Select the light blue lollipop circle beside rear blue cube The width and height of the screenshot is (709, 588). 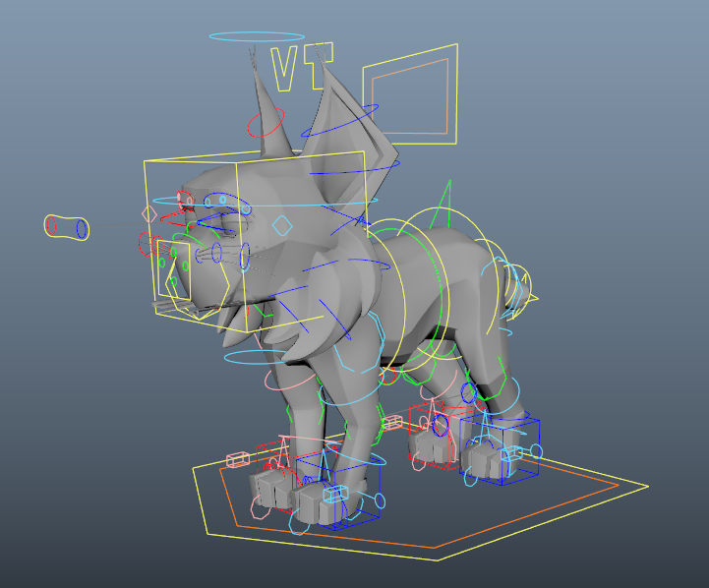(536, 450)
